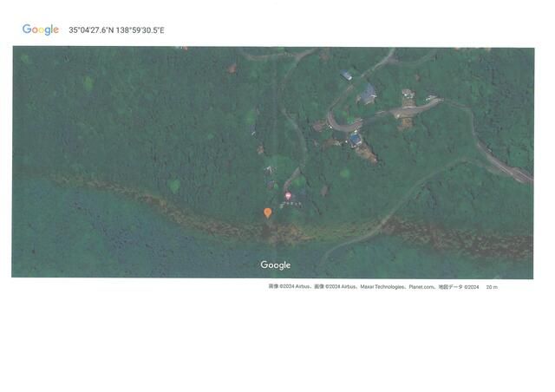
Task: Click the building beside the upper-right road bend
Action: [408, 95]
